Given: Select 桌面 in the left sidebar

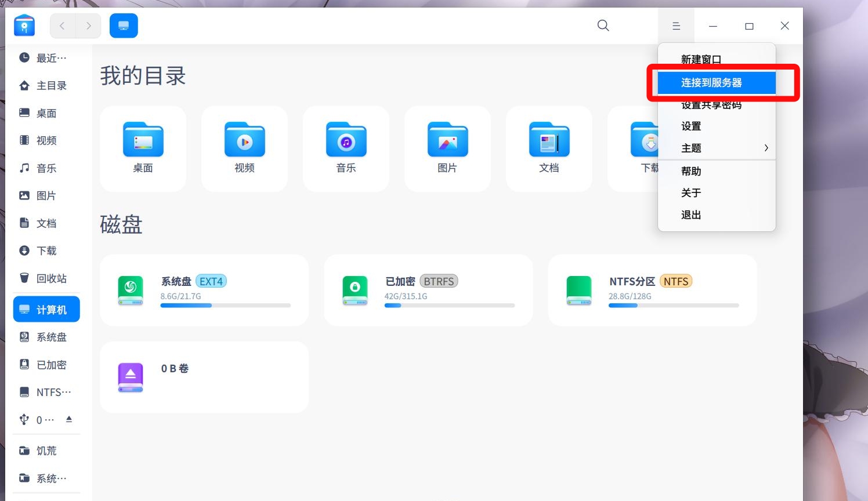Looking at the screenshot, I should (46, 113).
